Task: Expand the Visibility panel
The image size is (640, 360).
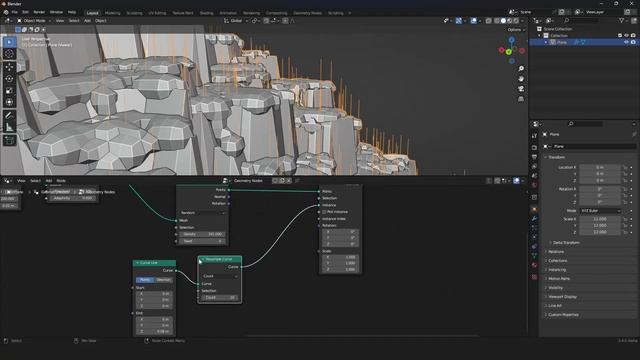Action: (x=556, y=288)
